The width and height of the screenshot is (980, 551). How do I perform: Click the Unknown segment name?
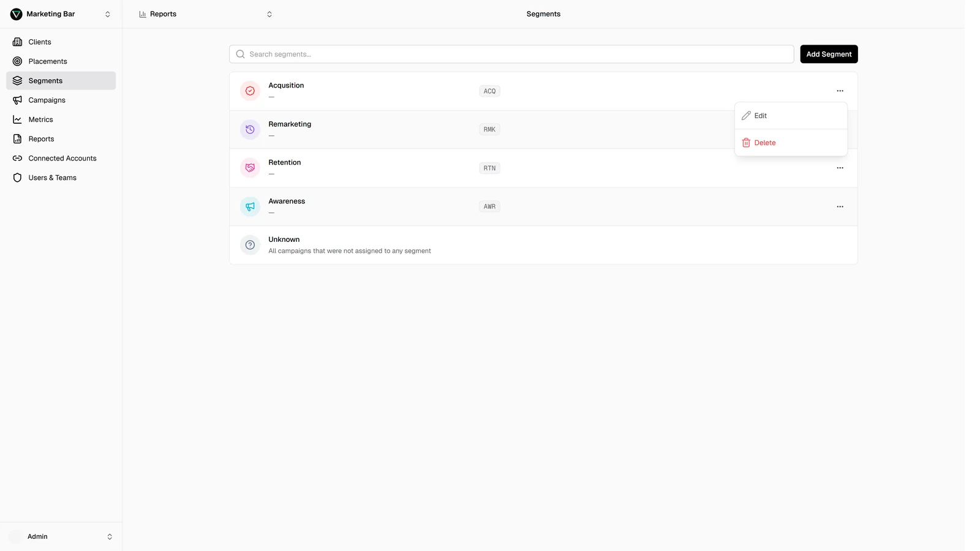coord(284,239)
